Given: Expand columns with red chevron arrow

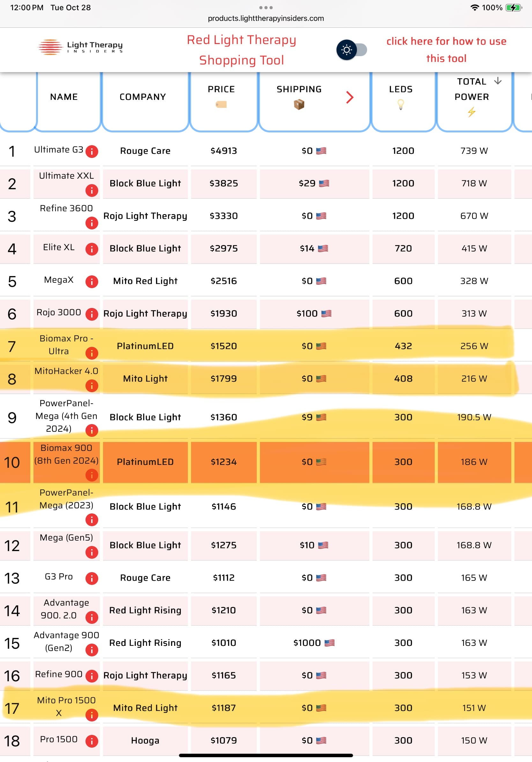Looking at the screenshot, I should click(x=349, y=97).
